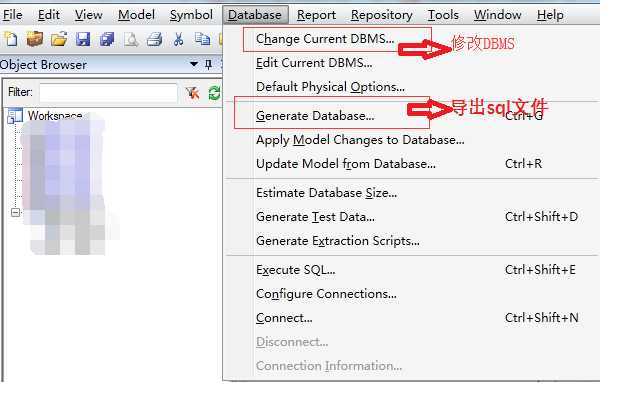628x412 pixels.
Task: Refresh the Object Browser with green icon
Action: pyautogui.click(x=215, y=93)
